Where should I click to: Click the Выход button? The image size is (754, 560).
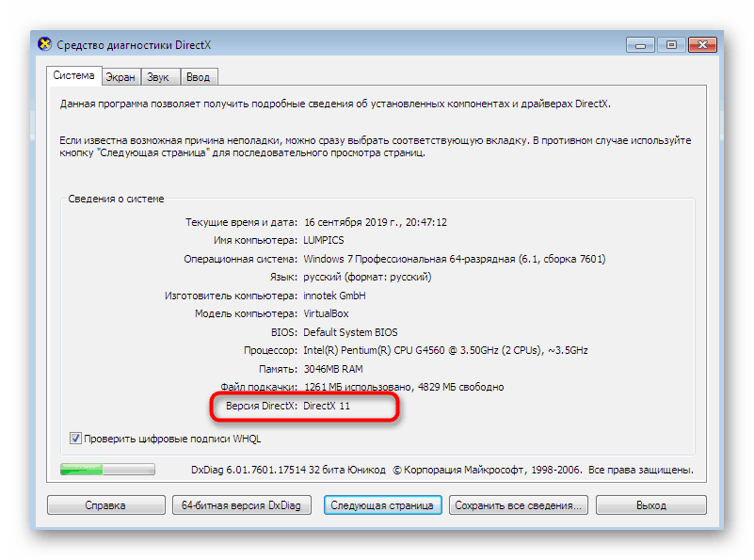coord(651,505)
